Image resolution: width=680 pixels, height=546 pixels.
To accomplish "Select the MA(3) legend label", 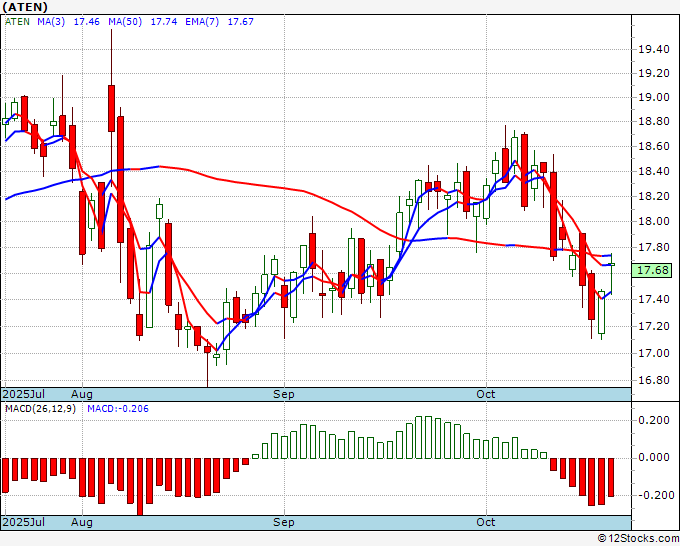I will (51, 22).
